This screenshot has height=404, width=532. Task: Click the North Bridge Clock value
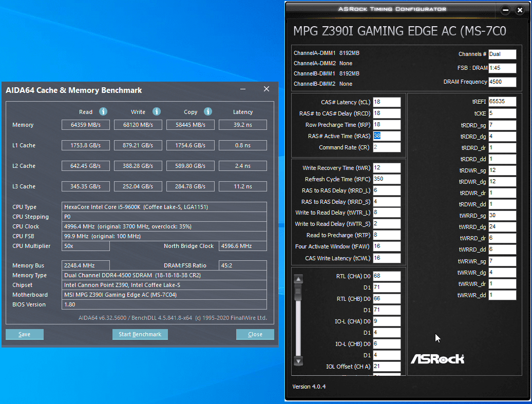pyautogui.click(x=243, y=246)
